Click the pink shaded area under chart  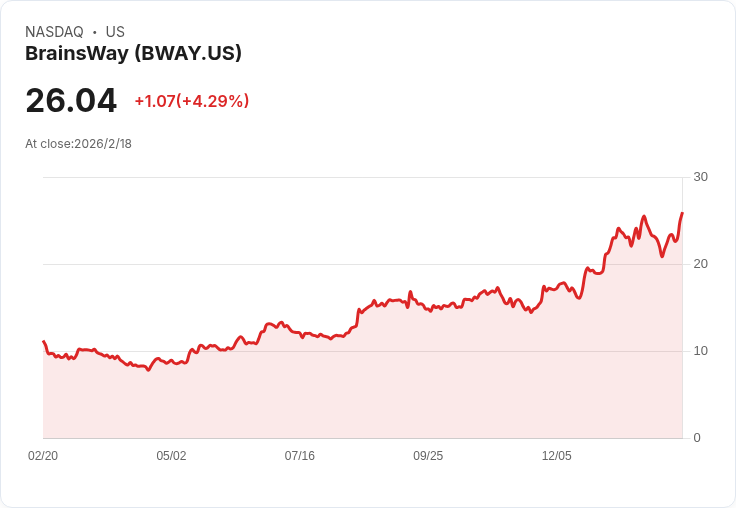pyautogui.click(x=362, y=394)
